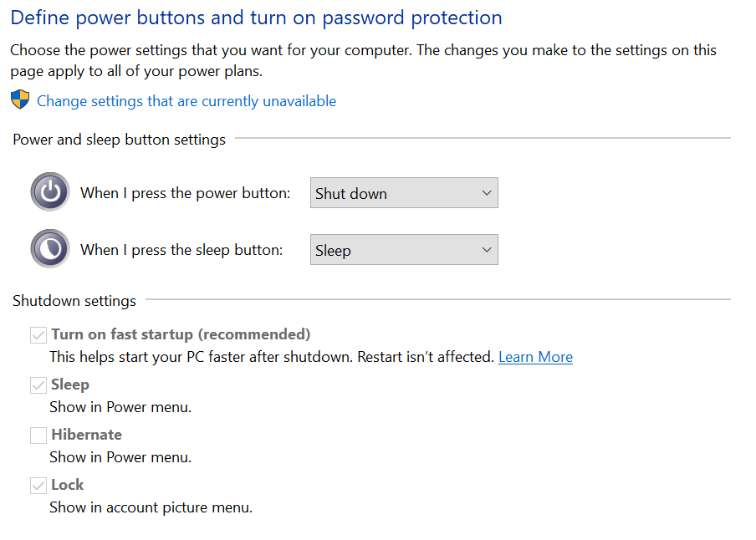Click the UAC shield icon

click(x=20, y=99)
